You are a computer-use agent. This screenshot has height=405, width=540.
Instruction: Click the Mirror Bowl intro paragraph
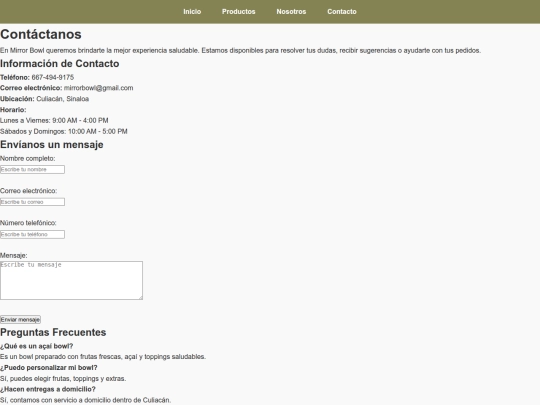point(240,51)
